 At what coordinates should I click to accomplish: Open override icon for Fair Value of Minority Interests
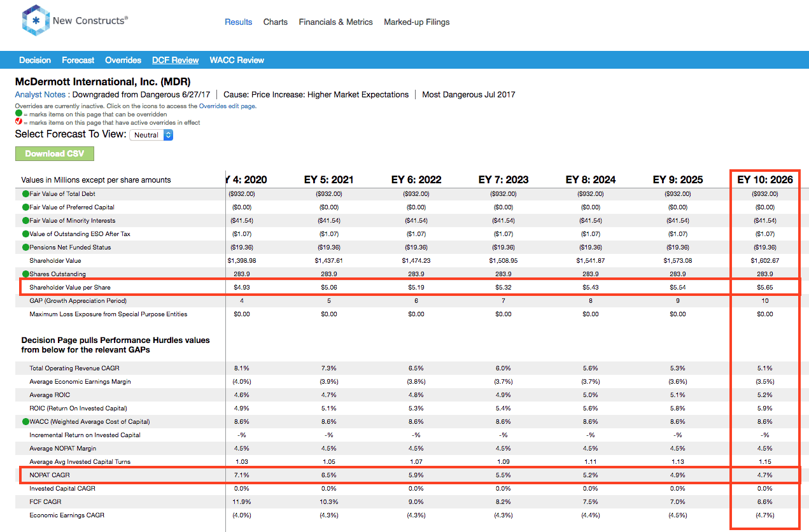point(25,221)
